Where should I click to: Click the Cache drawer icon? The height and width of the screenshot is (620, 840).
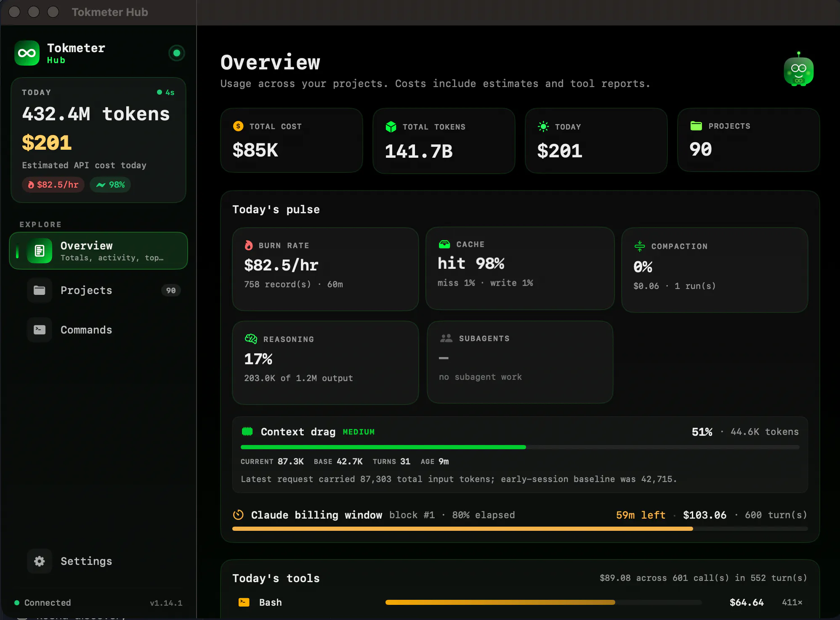coord(444,244)
